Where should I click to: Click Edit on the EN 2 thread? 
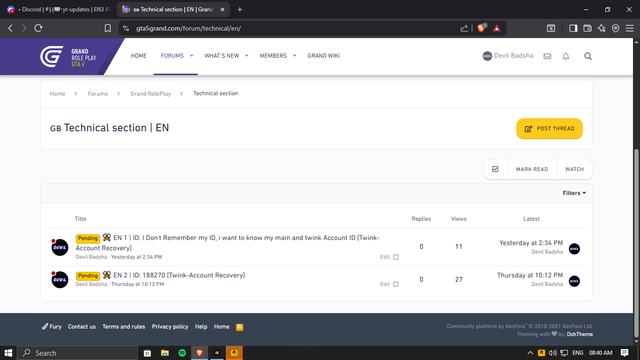pos(384,284)
